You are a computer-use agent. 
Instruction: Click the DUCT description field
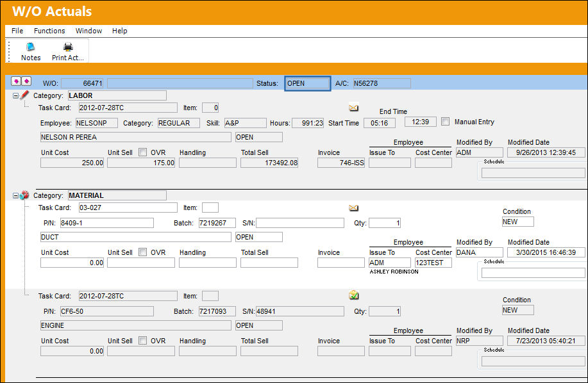136,237
